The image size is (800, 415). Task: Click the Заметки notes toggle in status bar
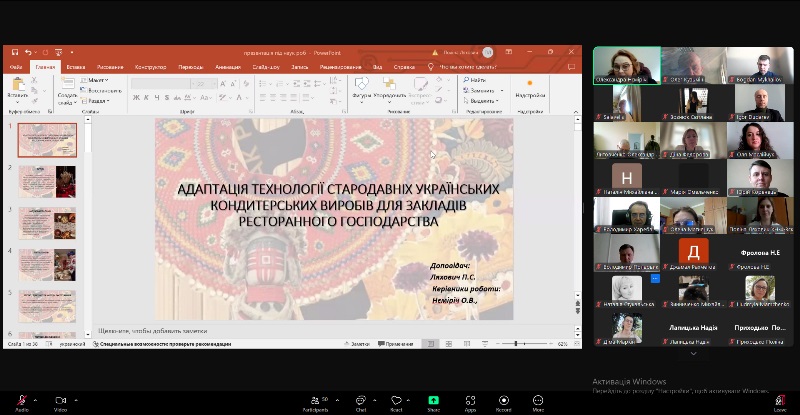tap(358, 343)
